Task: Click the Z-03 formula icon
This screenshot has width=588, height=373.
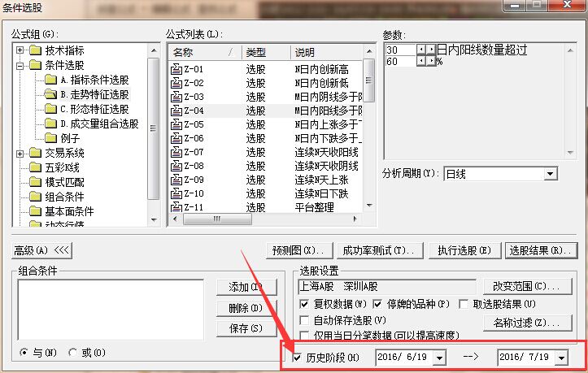Action: click(x=176, y=97)
